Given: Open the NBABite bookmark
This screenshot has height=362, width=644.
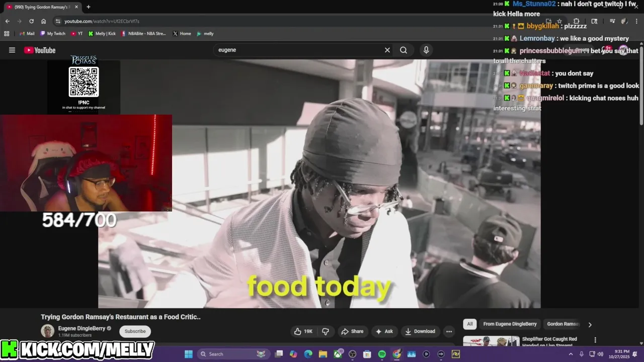Looking at the screenshot, I should [x=143, y=34].
